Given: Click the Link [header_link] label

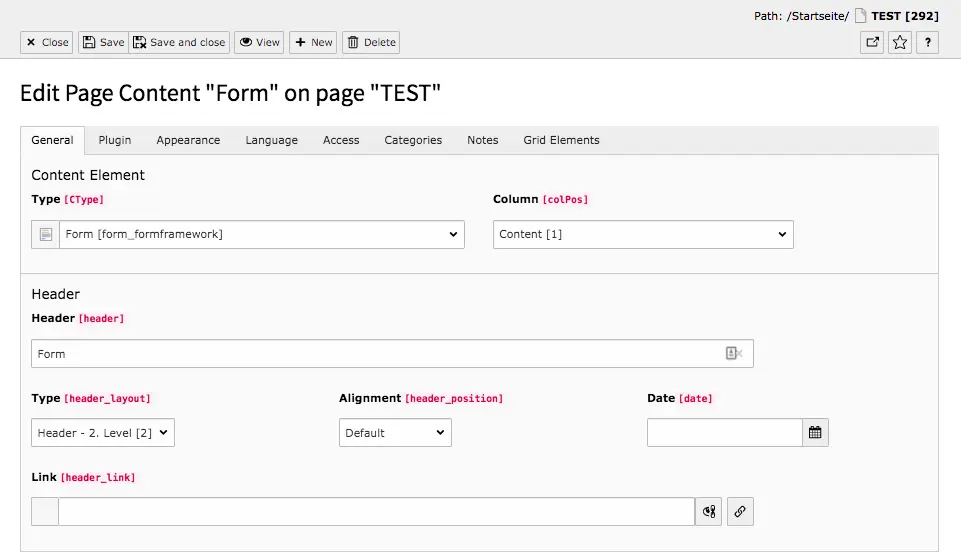Looking at the screenshot, I should click(83, 477).
